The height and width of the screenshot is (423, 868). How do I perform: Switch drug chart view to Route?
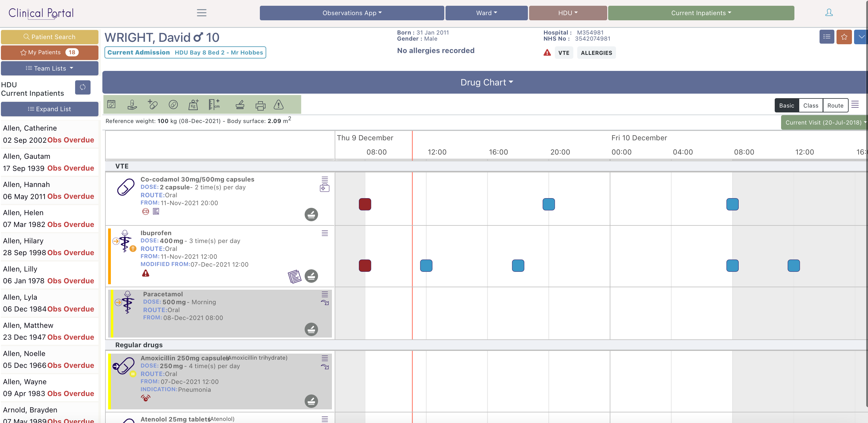tap(835, 105)
